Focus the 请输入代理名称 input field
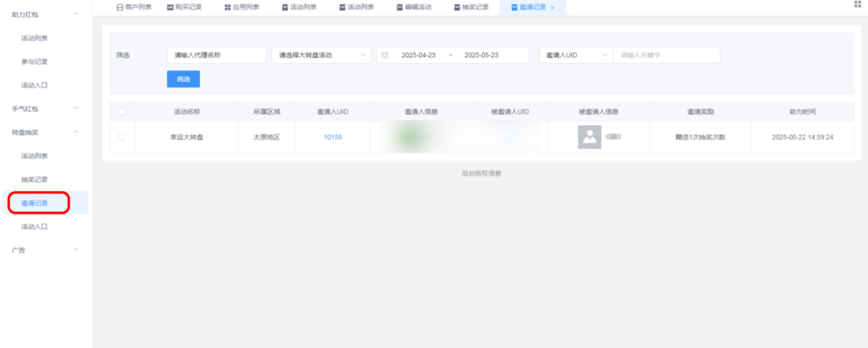Viewport: 868px width, 348px height. [x=217, y=55]
